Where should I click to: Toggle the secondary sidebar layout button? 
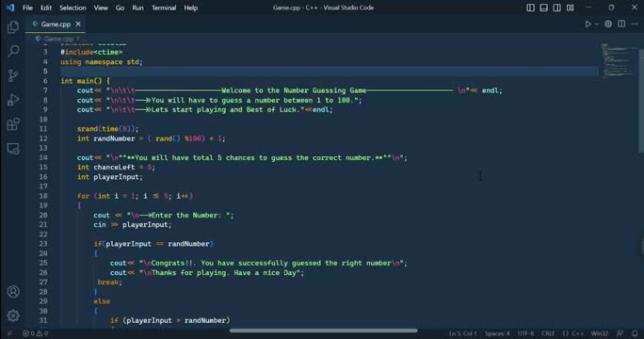click(557, 8)
